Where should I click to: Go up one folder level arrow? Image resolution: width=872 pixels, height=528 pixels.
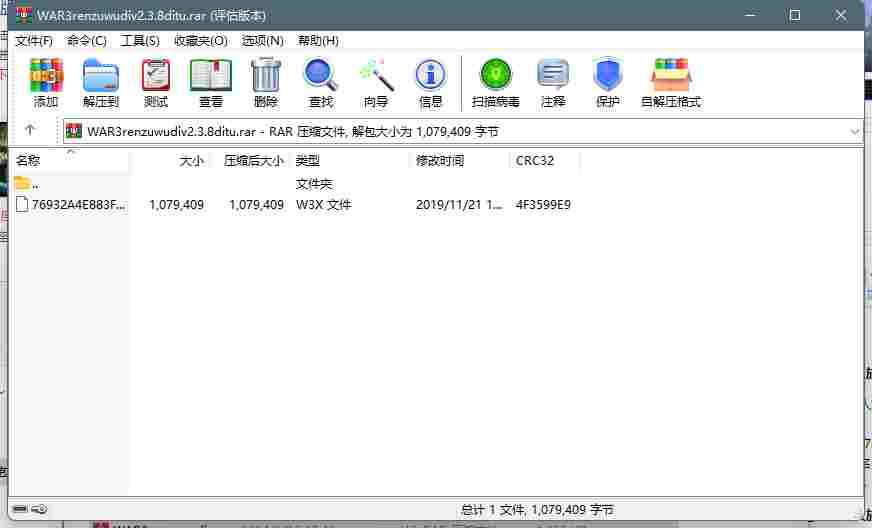[30, 130]
